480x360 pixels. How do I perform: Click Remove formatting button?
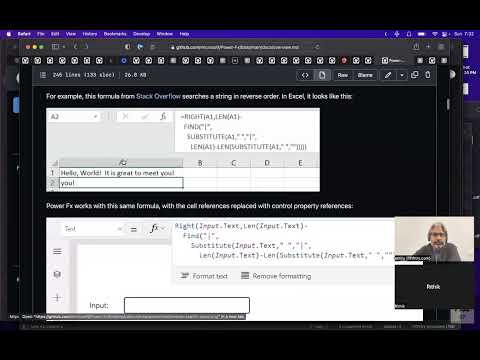coord(276,276)
